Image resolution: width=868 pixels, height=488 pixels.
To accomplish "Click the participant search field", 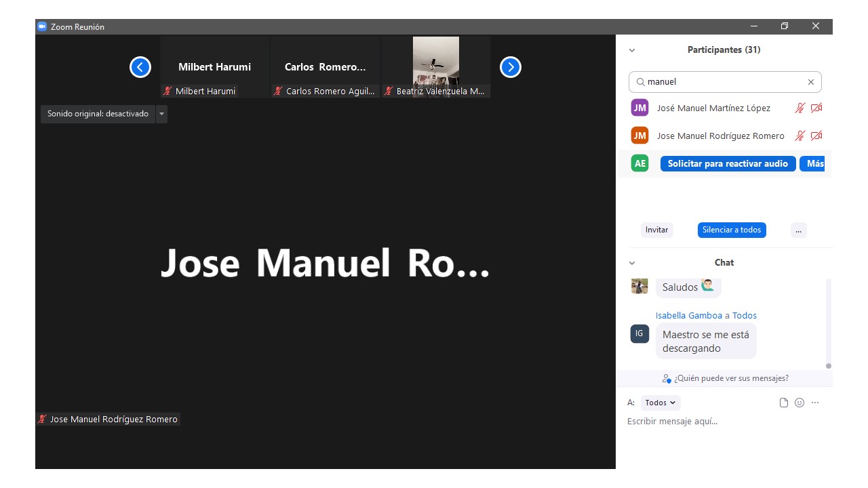I will 725,82.
